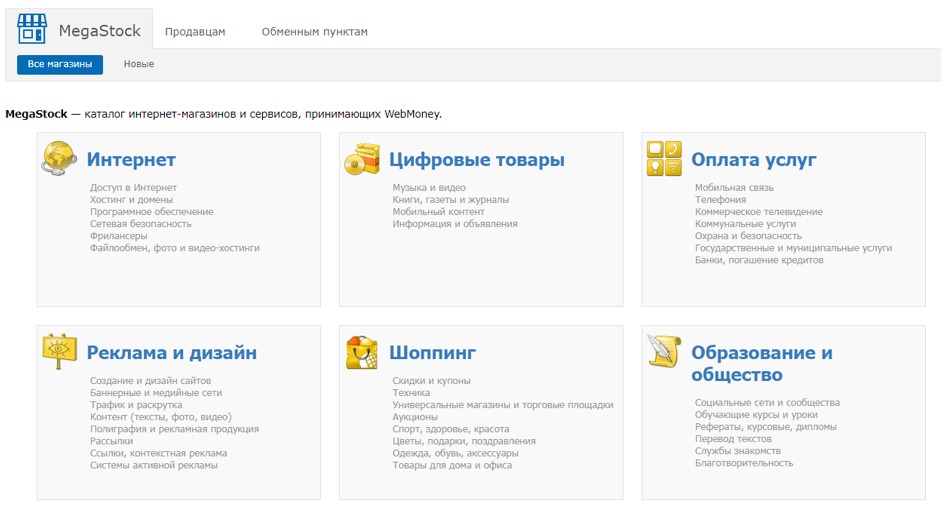The width and height of the screenshot is (948, 505).
Task: Click the yellow services grid icon for Оплата услуг
Action: coord(664,158)
